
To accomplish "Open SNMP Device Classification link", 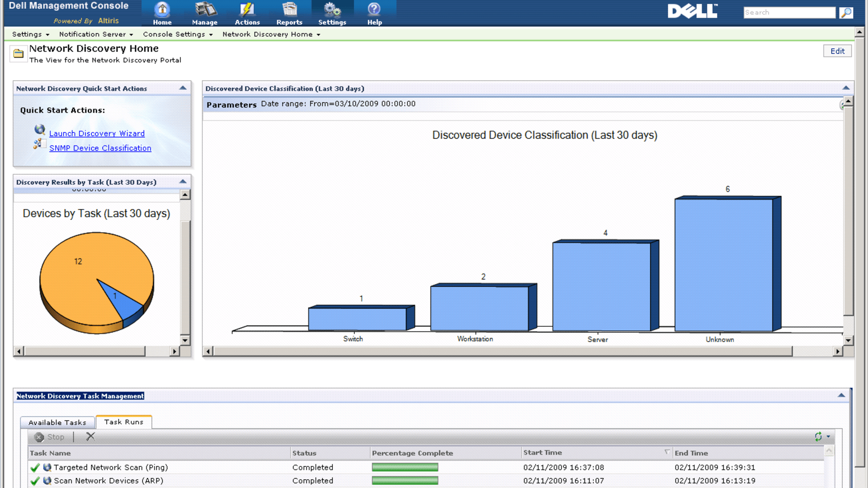I will (100, 148).
